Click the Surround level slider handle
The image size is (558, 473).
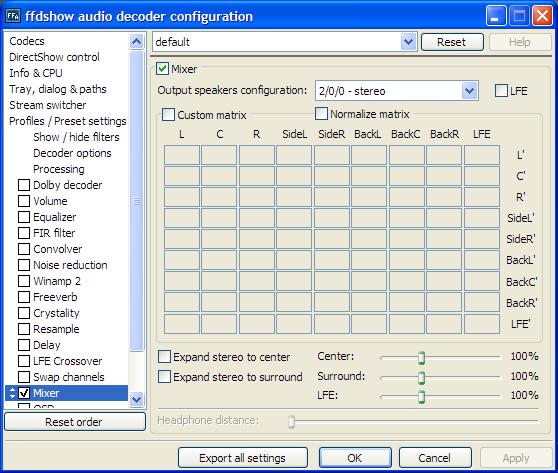(x=421, y=377)
